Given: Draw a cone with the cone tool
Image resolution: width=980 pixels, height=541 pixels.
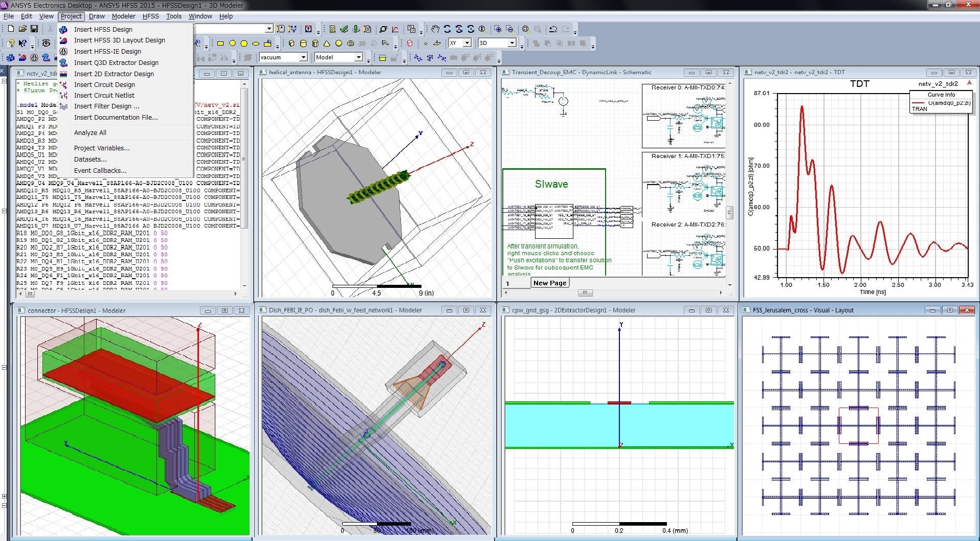Looking at the screenshot, I should click(327, 43).
